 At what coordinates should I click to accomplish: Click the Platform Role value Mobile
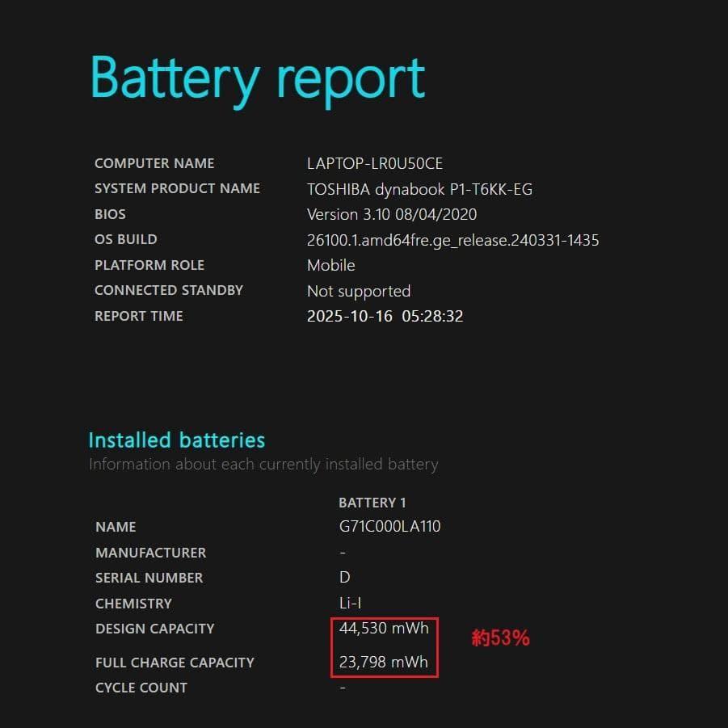[330, 265]
